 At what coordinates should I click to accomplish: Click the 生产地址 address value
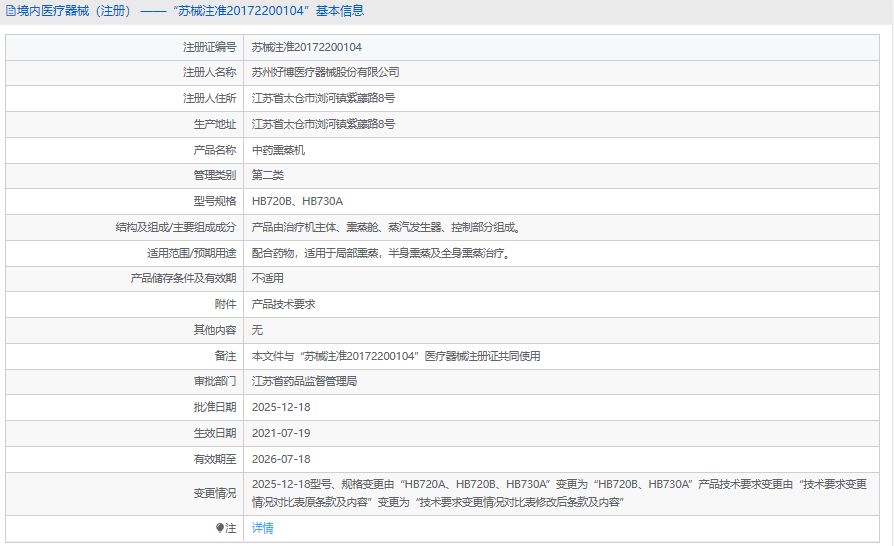323,124
